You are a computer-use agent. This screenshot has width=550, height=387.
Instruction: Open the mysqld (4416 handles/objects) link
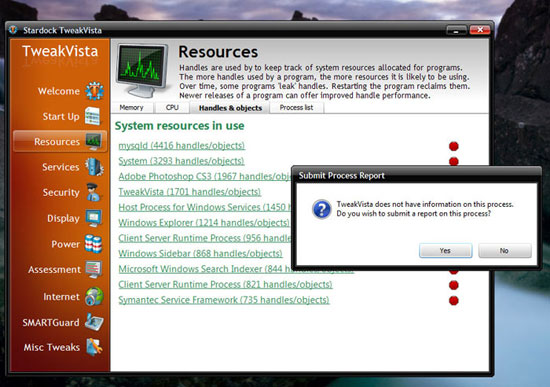(182, 145)
